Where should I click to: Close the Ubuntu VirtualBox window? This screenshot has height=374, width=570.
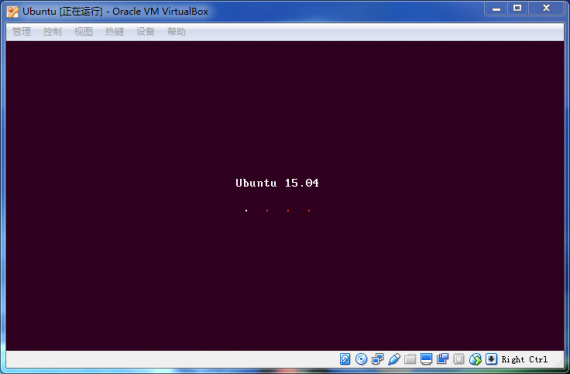click(546, 8)
